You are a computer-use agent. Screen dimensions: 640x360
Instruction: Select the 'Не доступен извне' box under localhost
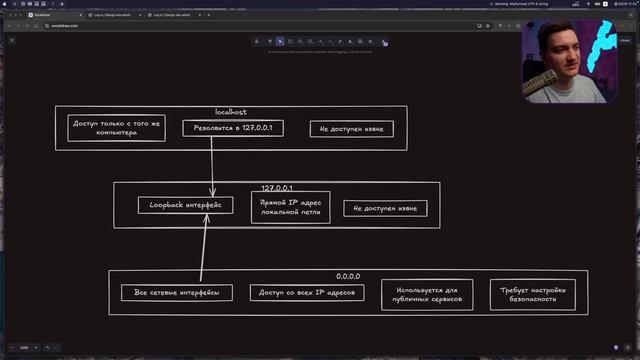click(351, 129)
